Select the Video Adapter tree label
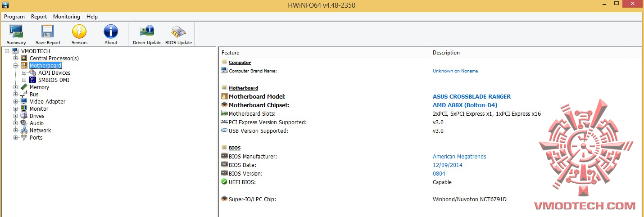644x217 pixels. coord(47,101)
